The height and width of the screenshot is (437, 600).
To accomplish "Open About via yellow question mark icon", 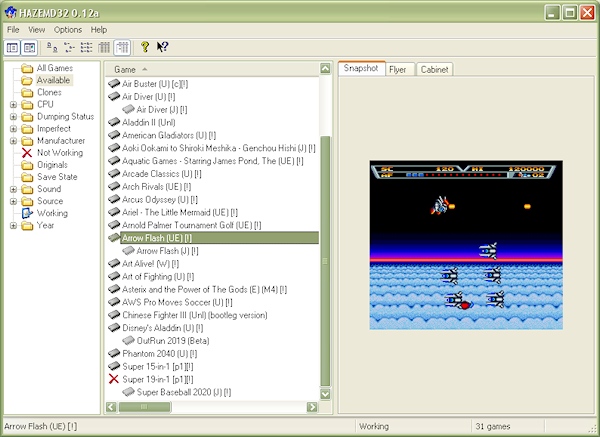I will coord(145,47).
